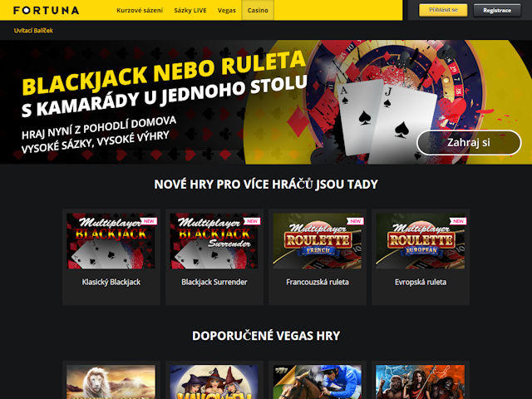
Task: Open Kurzové sázení menu item
Action: coord(140,10)
